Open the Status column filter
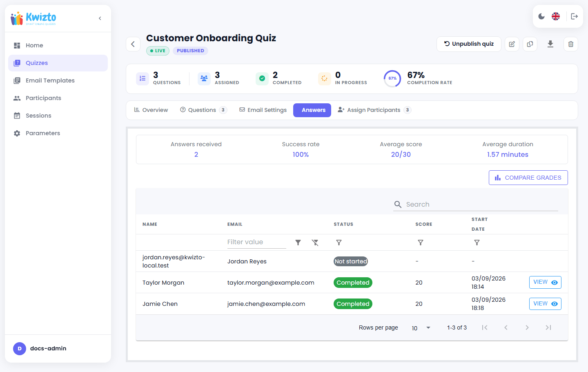This screenshot has width=588, height=372. [x=339, y=243]
